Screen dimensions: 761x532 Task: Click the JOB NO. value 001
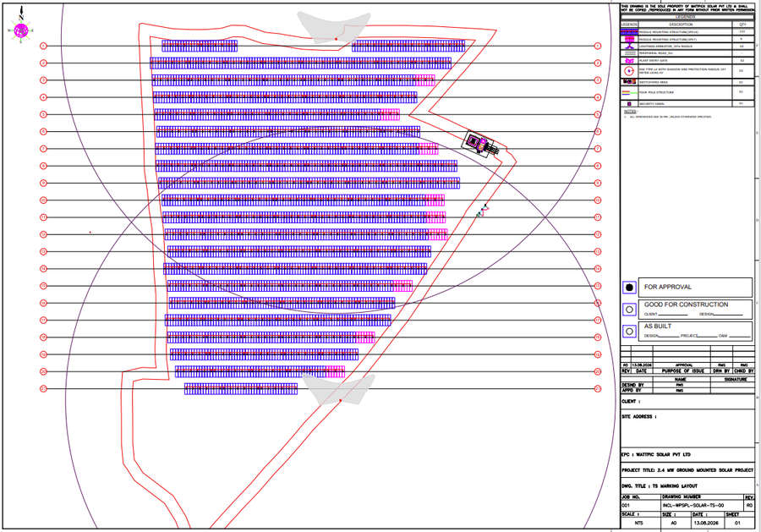[626, 505]
